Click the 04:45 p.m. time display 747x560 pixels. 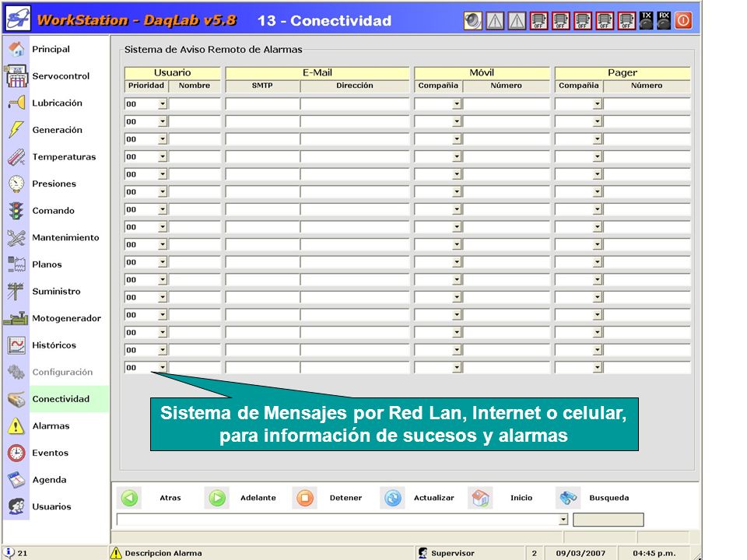click(654, 553)
